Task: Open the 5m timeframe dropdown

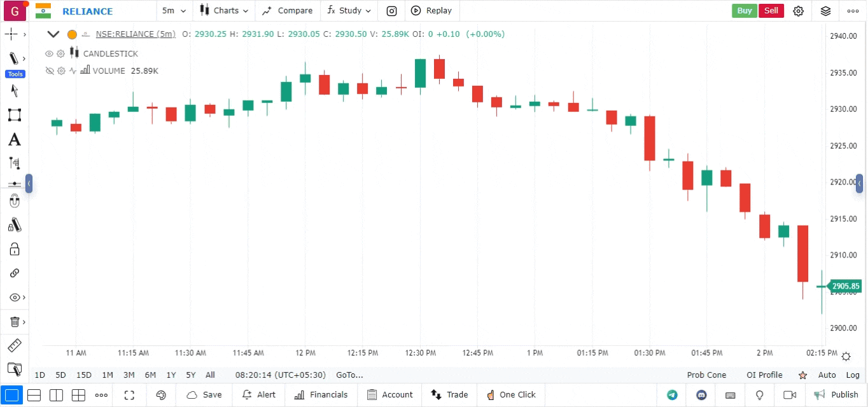Action: coord(174,11)
